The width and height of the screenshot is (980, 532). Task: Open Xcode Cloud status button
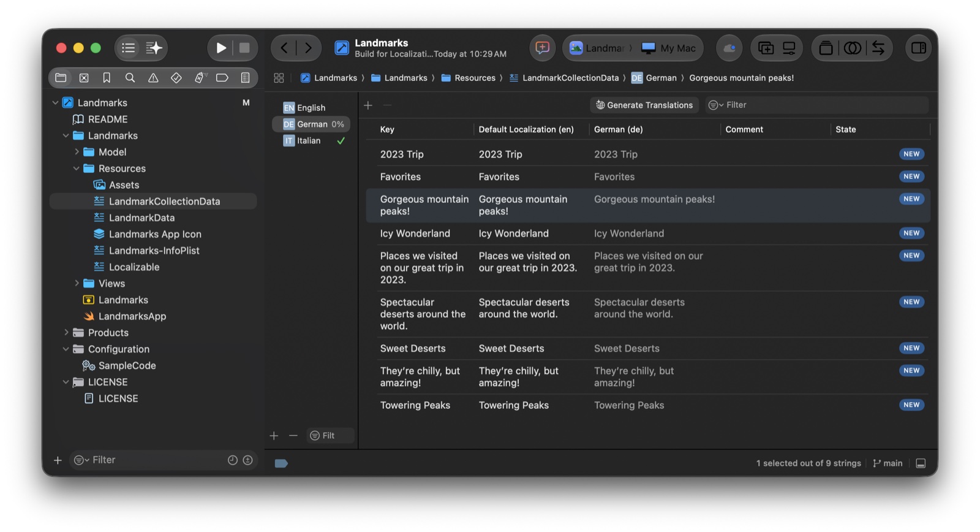click(729, 48)
